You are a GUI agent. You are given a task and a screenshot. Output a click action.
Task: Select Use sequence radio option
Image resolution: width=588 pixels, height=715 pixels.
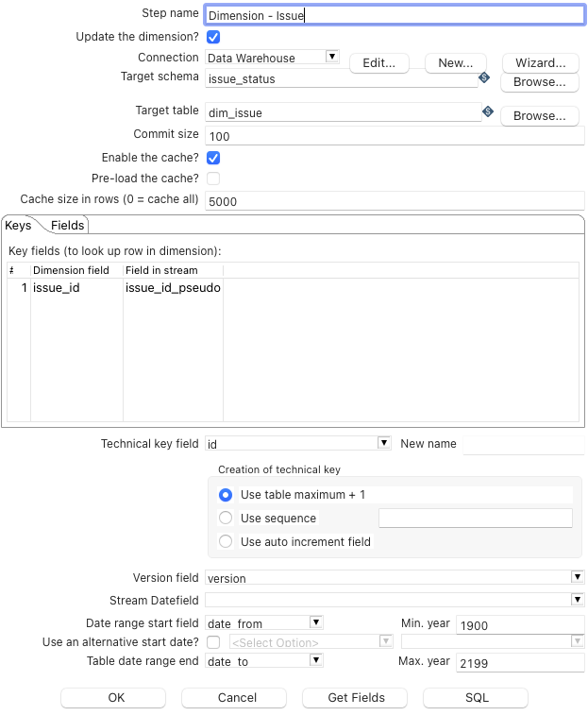[226, 518]
